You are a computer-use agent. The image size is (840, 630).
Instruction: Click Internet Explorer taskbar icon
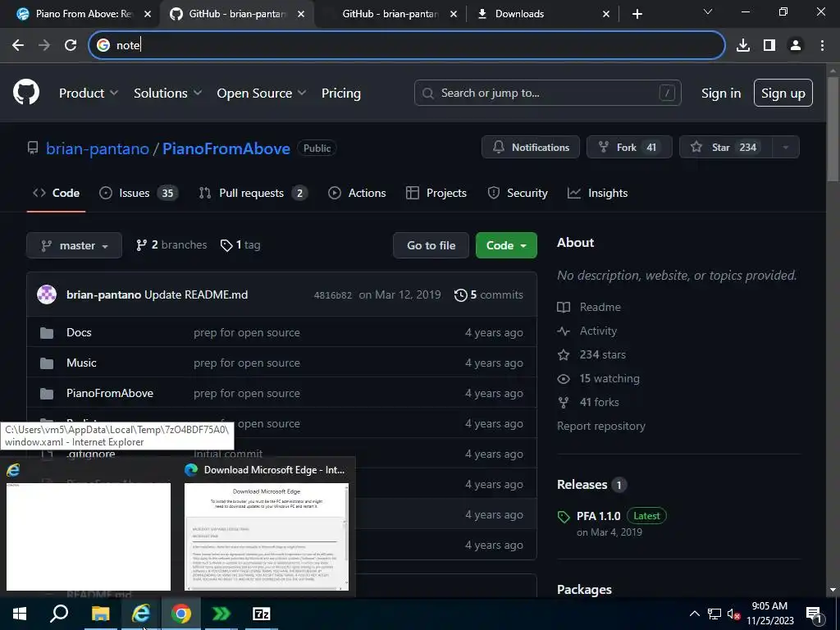click(x=141, y=614)
